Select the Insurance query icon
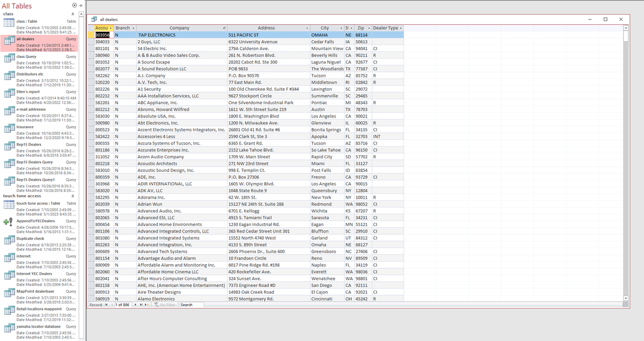644x341 pixels. click(x=9, y=129)
